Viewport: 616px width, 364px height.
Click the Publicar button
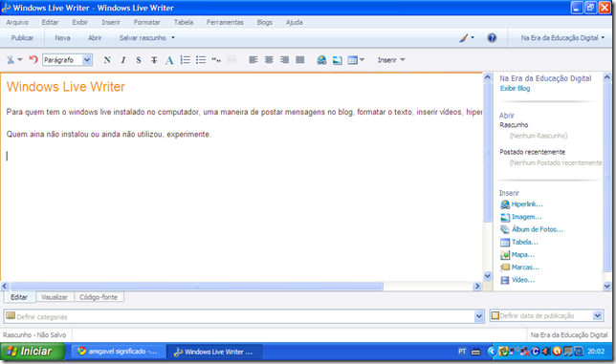22,38
